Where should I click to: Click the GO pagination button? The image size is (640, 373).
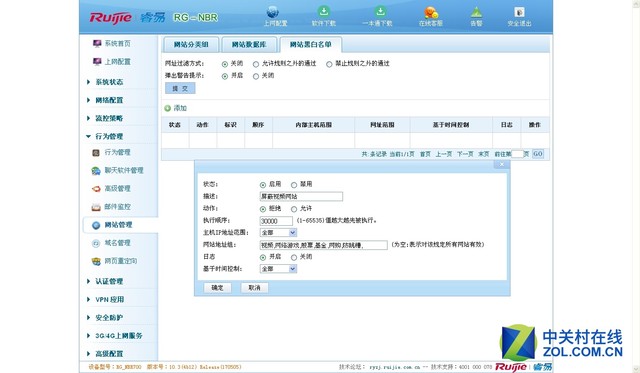click(538, 154)
